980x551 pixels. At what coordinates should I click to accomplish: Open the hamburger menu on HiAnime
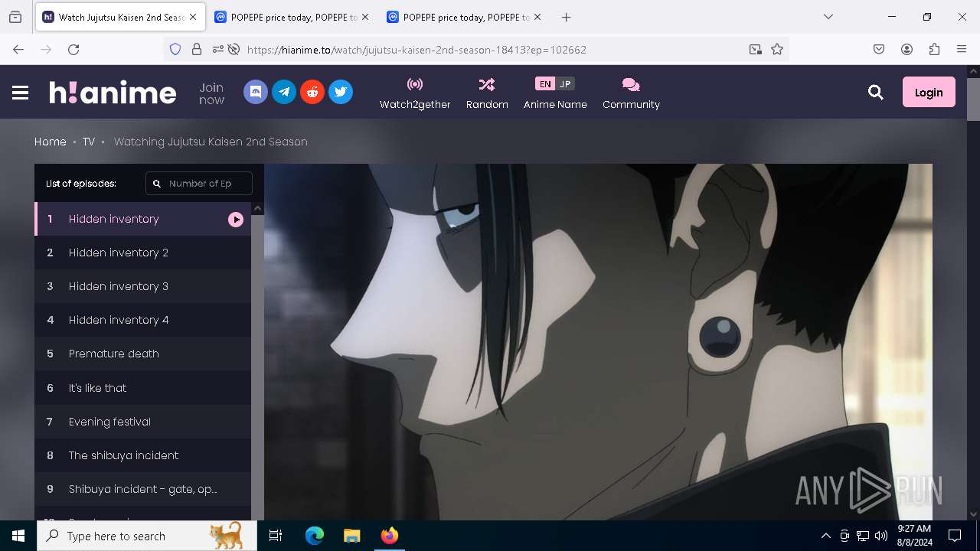pos(21,93)
